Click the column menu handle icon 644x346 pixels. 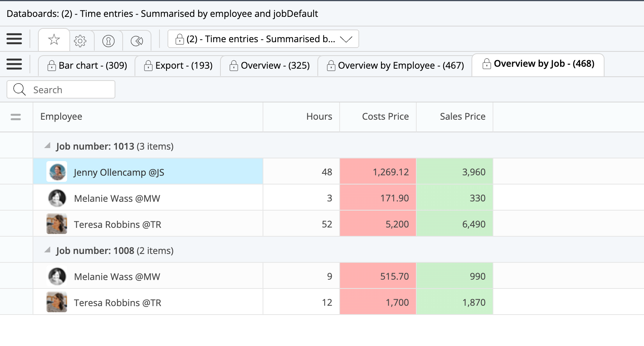click(x=16, y=117)
